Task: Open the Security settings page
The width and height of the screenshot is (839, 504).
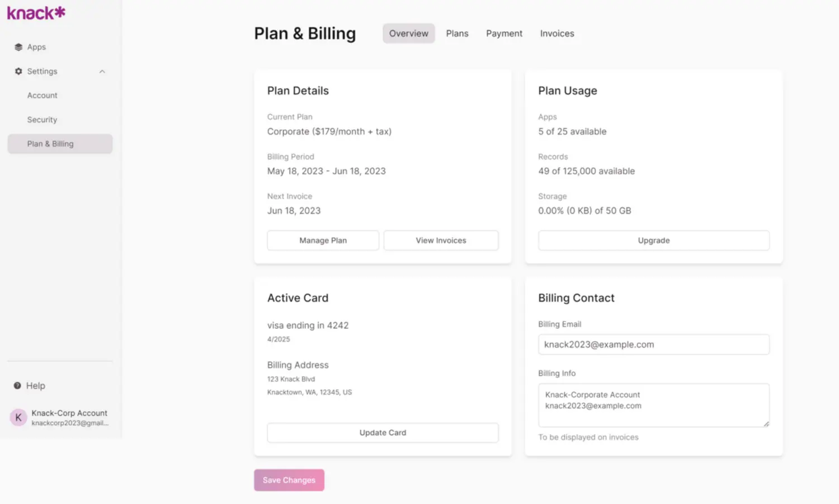Action: point(42,119)
